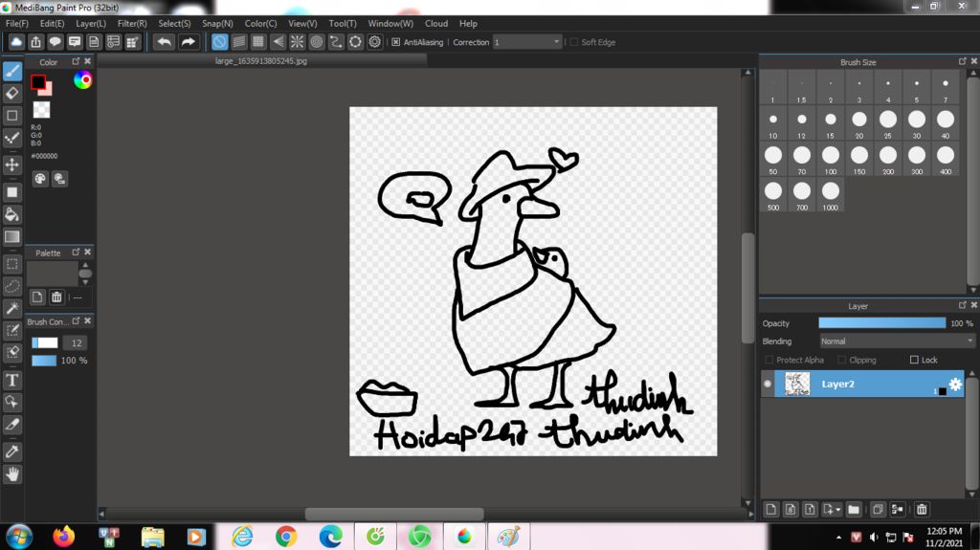Open Layer2 settings gear
Viewport: 980px width, 550px height.
(x=956, y=385)
